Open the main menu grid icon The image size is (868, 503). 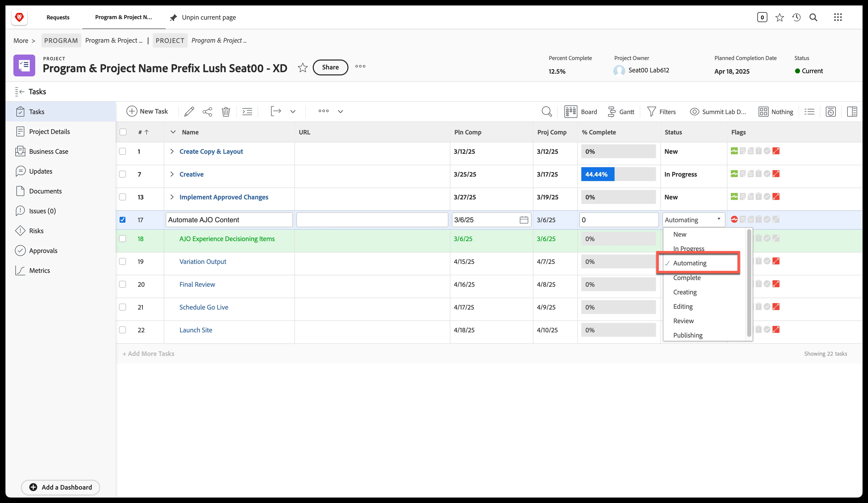[838, 17]
